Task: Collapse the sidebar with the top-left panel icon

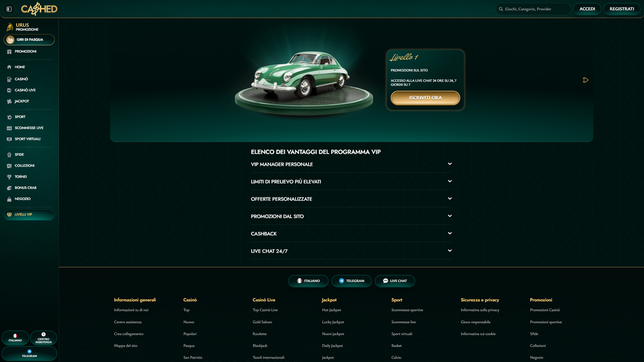Action: click(x=9, y=9)
